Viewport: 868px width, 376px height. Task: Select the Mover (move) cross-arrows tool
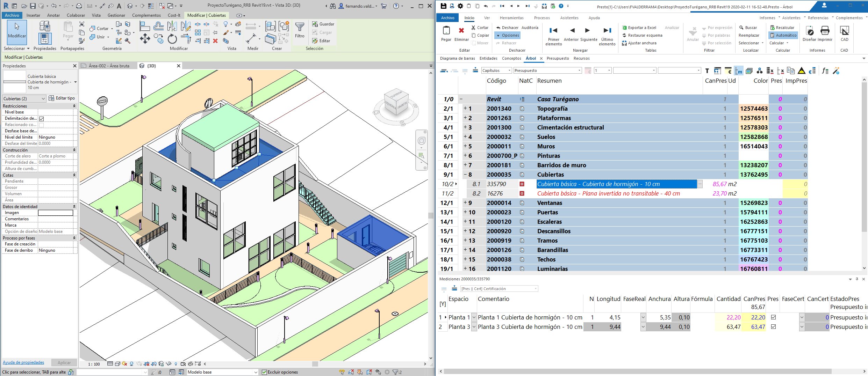(145, 38)
